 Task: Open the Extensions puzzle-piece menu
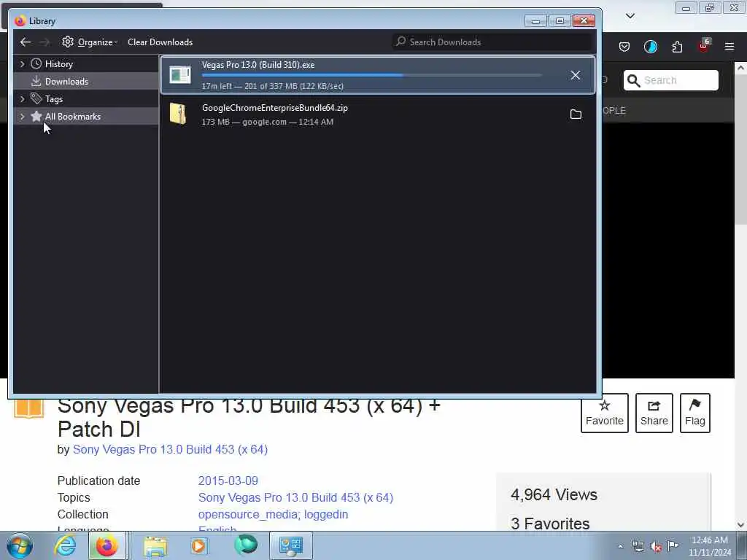click(677, 47)
